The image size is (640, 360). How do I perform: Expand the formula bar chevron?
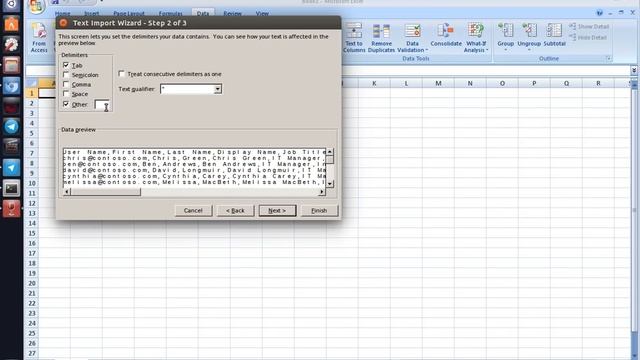coord(634,71)
